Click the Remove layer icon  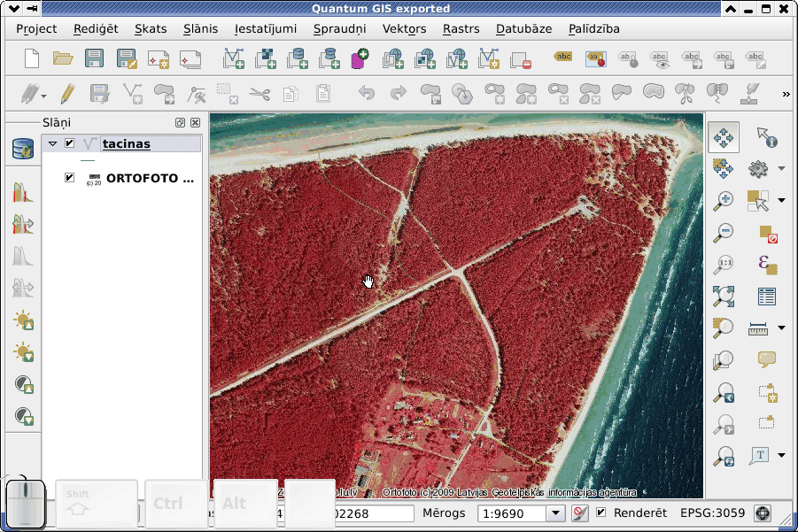point(521,60)
